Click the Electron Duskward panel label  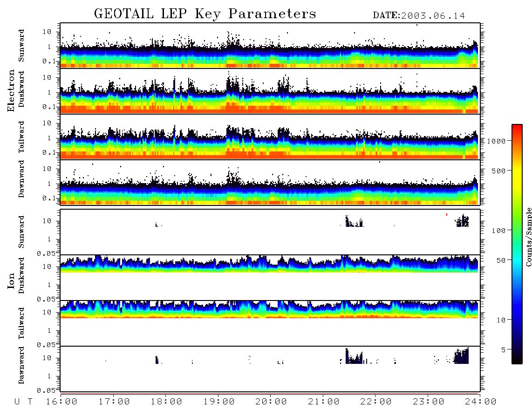21,89
